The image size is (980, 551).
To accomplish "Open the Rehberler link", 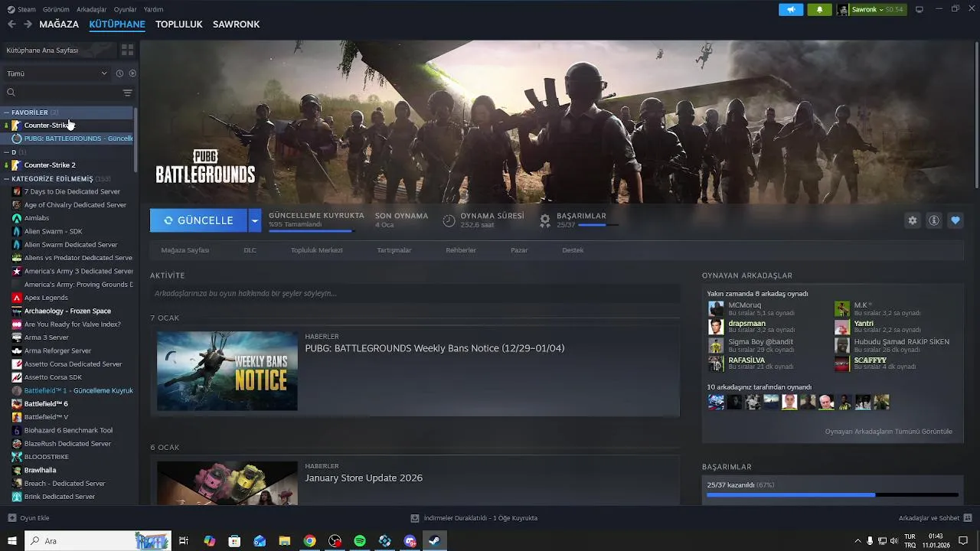I will click(x=461, y=250).
